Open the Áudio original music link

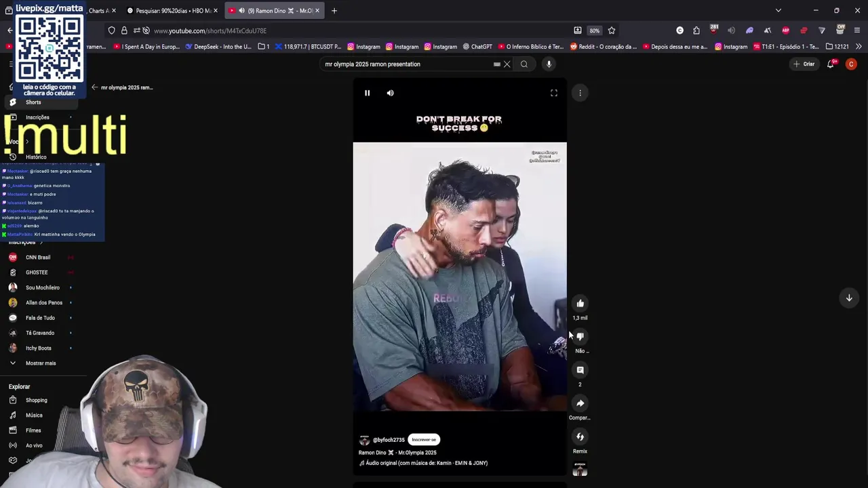pos(427,463)
